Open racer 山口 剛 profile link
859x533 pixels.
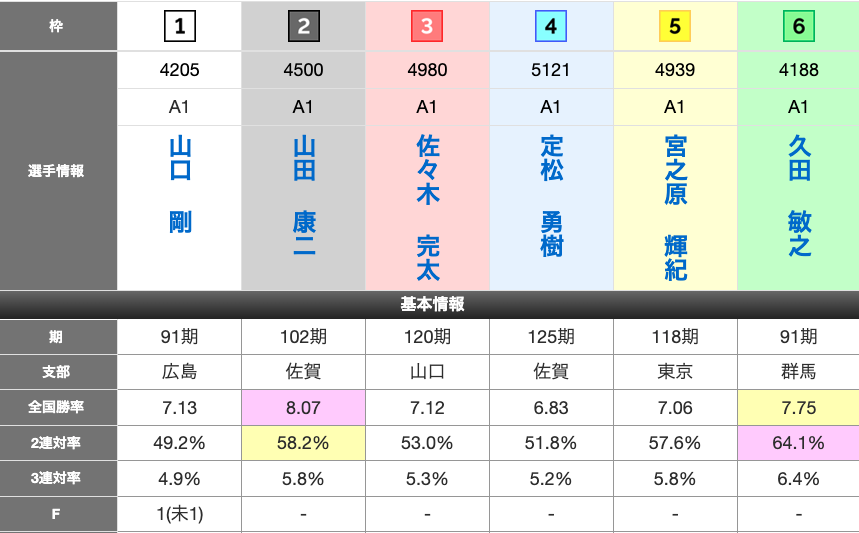(180, 185)
